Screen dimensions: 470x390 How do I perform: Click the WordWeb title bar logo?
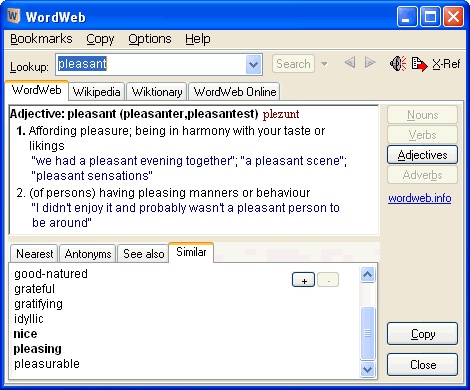(14, 16)
